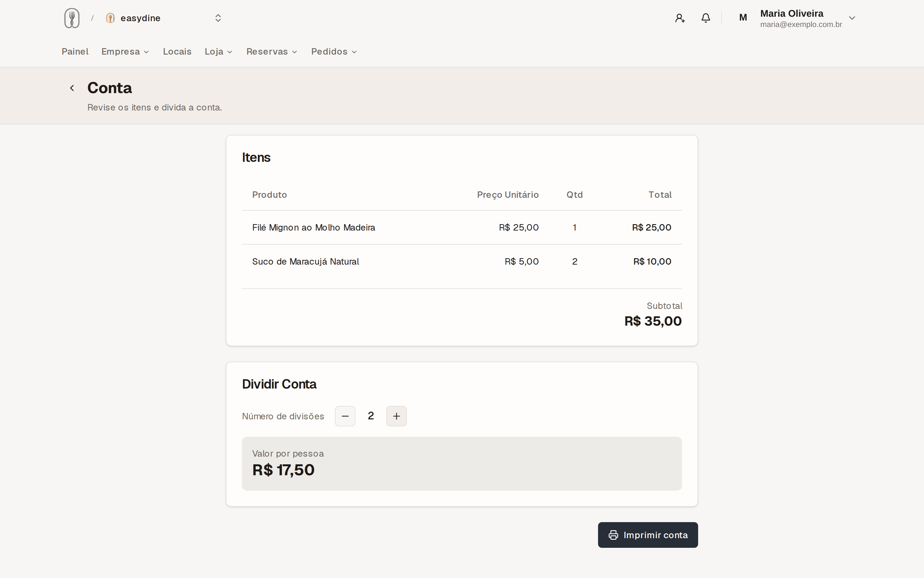
Task: Click the Total column header
Action: point(660,195)
